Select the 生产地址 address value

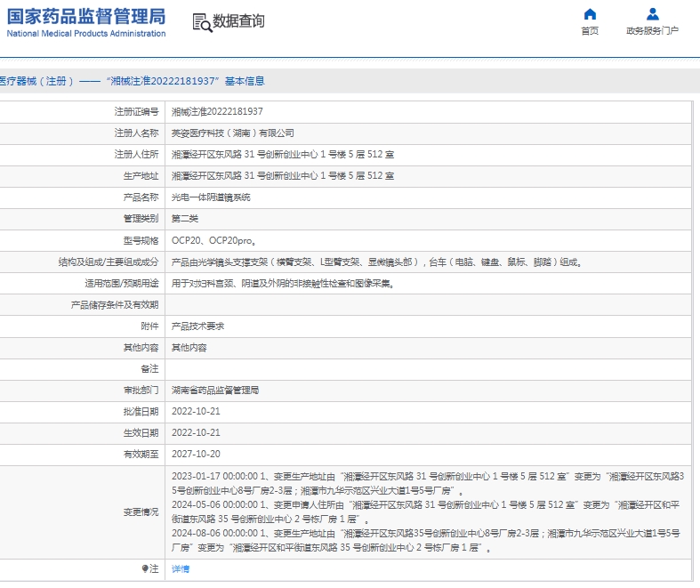pos(283,176)
